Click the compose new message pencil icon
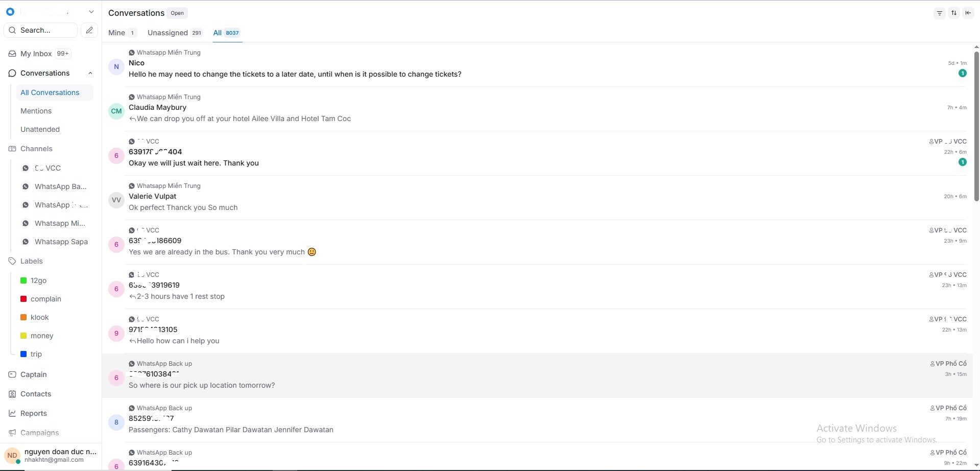The image size is (980, 471). tap(89, 30)
